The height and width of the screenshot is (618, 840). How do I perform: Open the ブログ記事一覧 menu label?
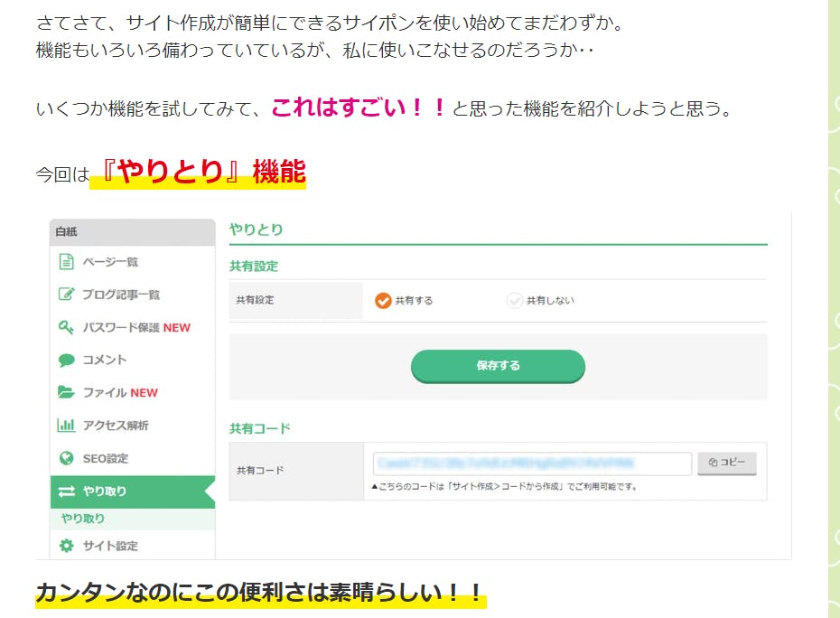tap(121, 295)
